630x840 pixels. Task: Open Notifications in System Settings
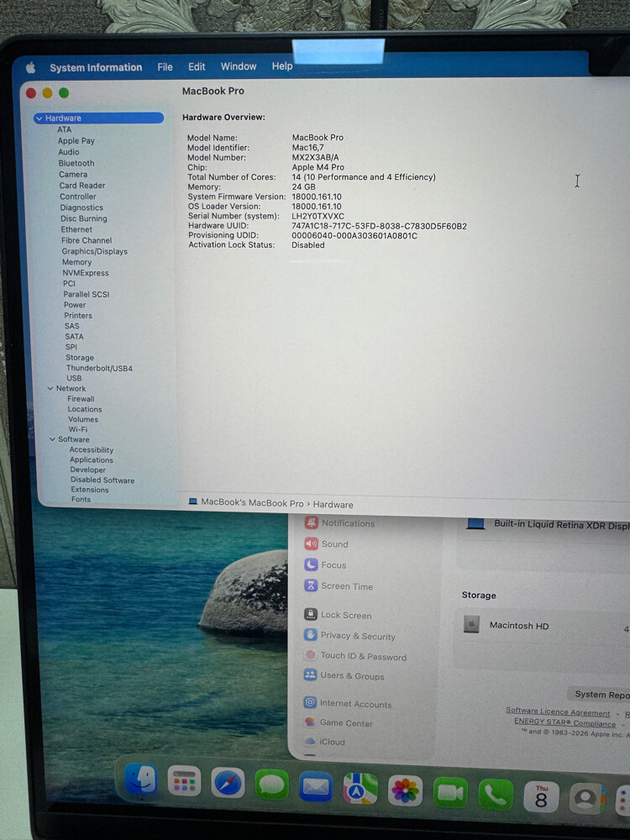point(339,522)
